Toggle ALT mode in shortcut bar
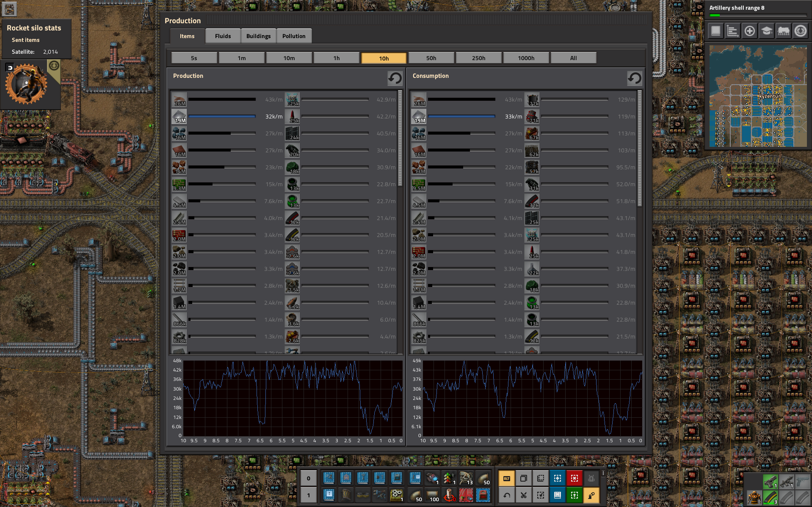812x507 pixels. [506, 478]
